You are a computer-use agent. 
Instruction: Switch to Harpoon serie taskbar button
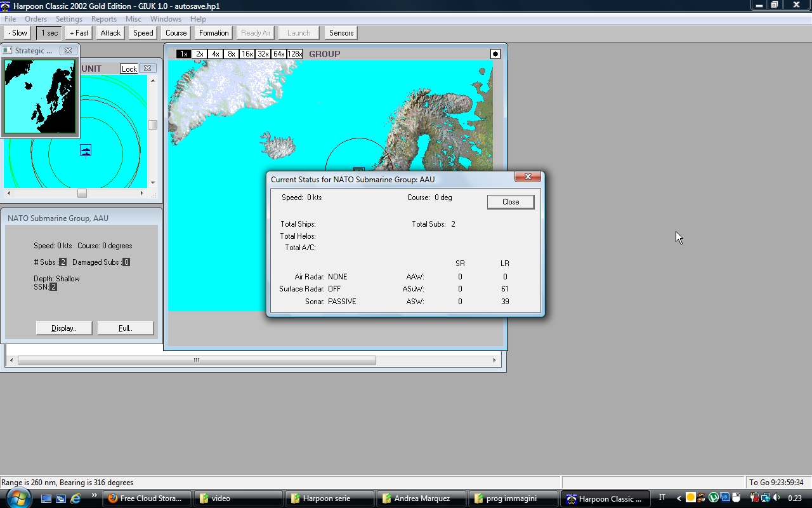pos(329,498)
